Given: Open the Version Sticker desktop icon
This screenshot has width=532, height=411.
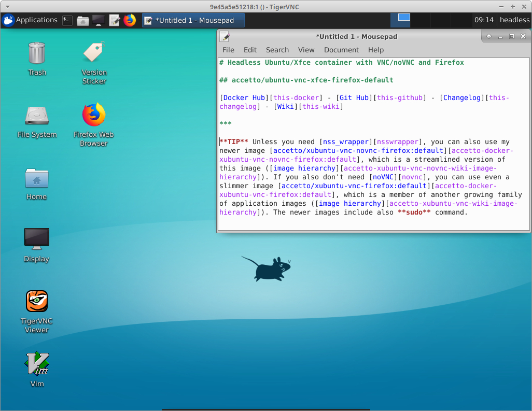Looking at the screenshot, I should coord(94,63).
